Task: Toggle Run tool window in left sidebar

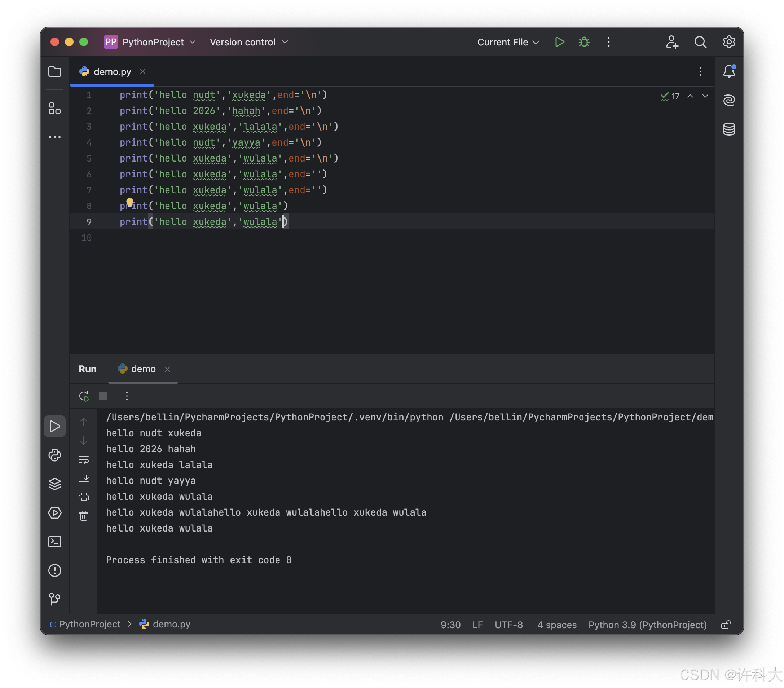Action: [55, 426]
